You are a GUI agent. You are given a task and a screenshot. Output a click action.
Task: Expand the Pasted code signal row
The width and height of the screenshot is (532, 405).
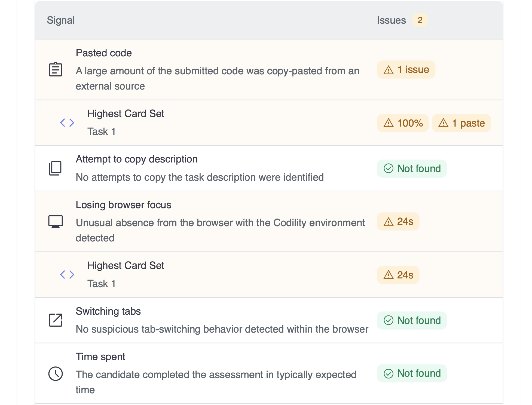[269, 70]
